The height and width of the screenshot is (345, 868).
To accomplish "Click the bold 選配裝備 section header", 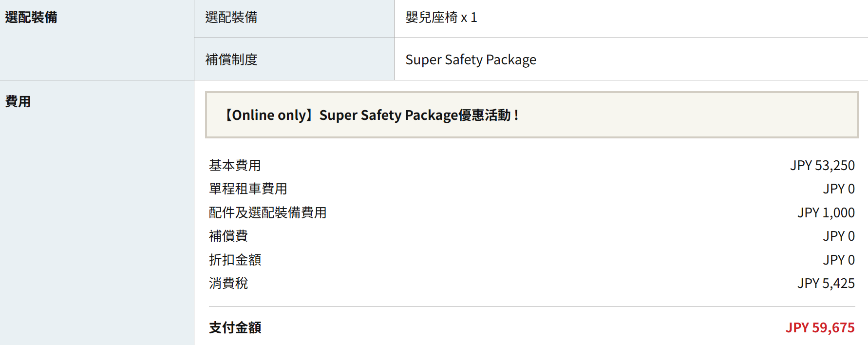I will coord(31,18).
